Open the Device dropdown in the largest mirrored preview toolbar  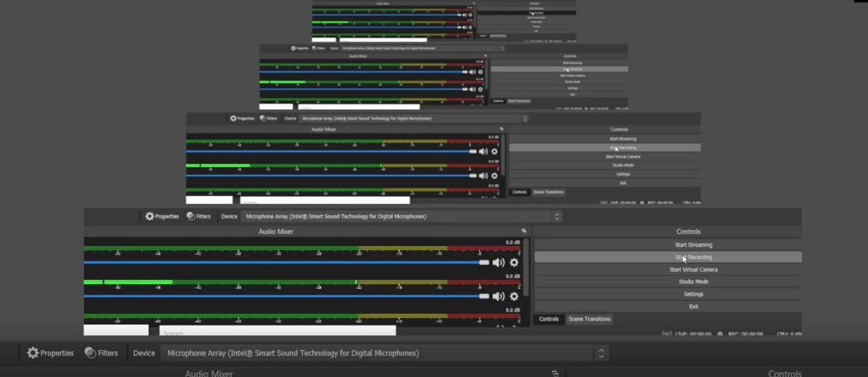[x=403, y=216]
